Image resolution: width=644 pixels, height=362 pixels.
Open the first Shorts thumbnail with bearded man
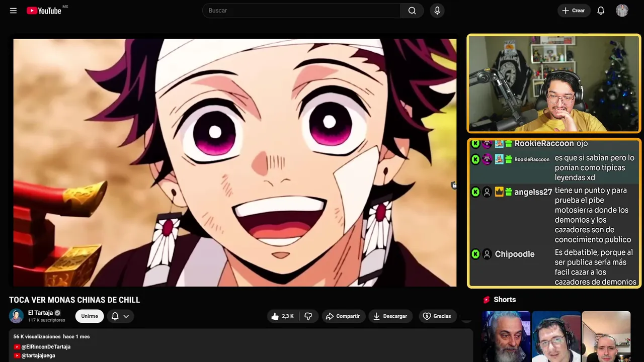point(506,336)
